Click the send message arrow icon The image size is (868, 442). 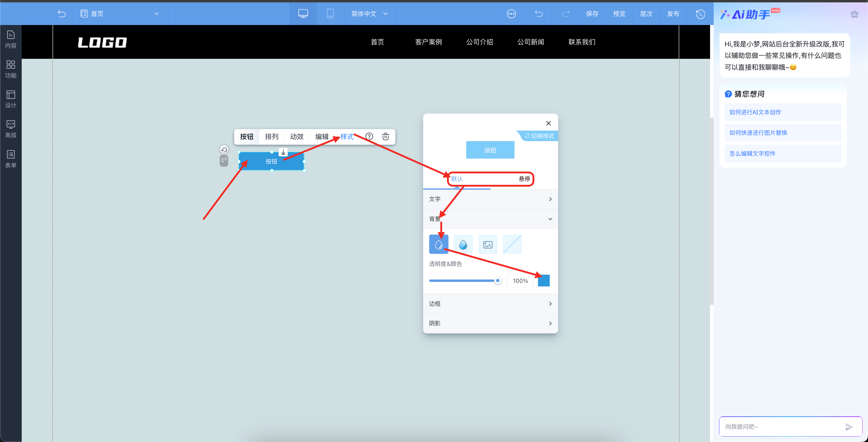849,427
